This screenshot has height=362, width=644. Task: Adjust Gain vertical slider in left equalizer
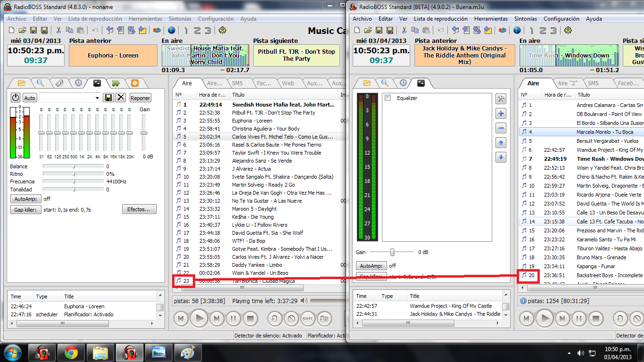pyautogui.click(x=144, y=133)
